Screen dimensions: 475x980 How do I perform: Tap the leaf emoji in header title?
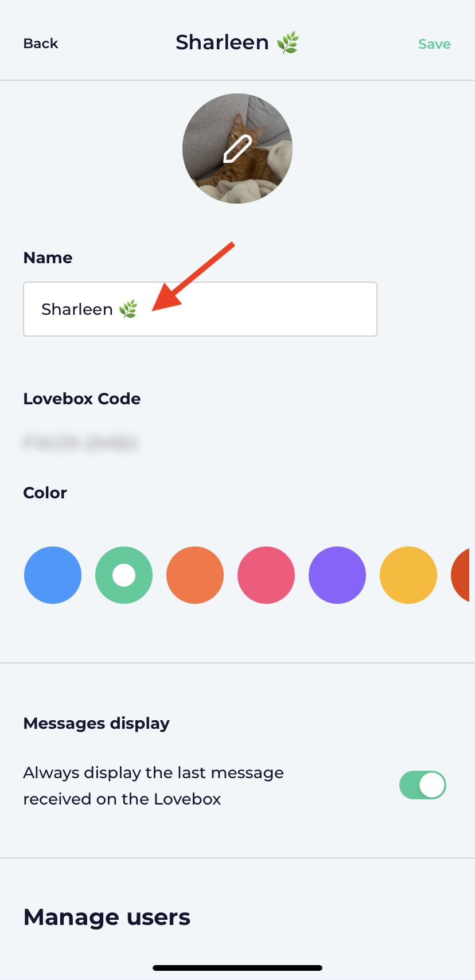pos(288,43)
